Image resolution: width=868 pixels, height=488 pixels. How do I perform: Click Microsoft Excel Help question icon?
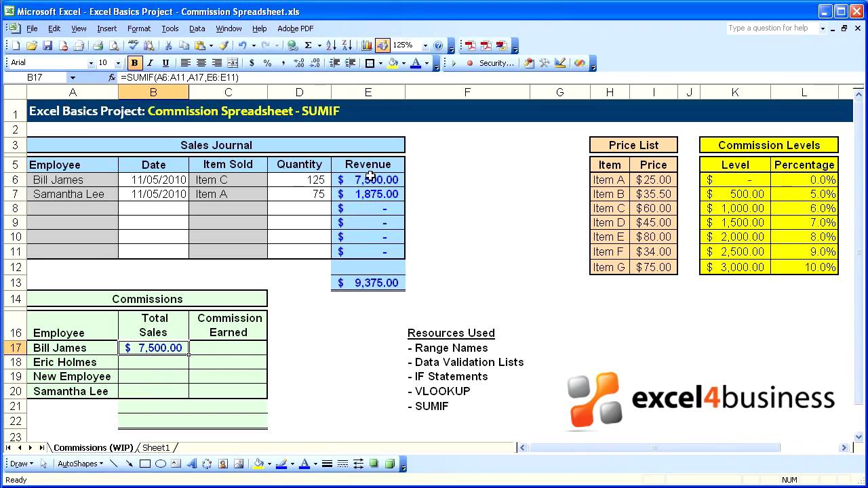438,45
